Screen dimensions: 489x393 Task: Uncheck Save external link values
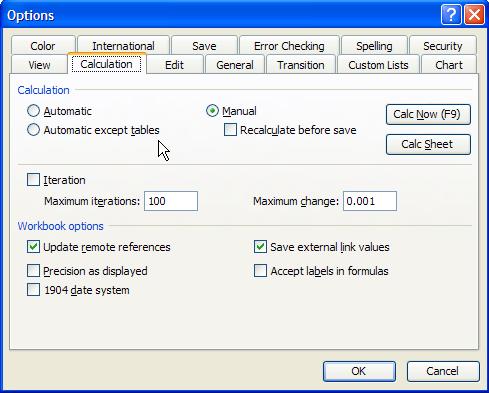pyautogui.click(x=260, y=247)
